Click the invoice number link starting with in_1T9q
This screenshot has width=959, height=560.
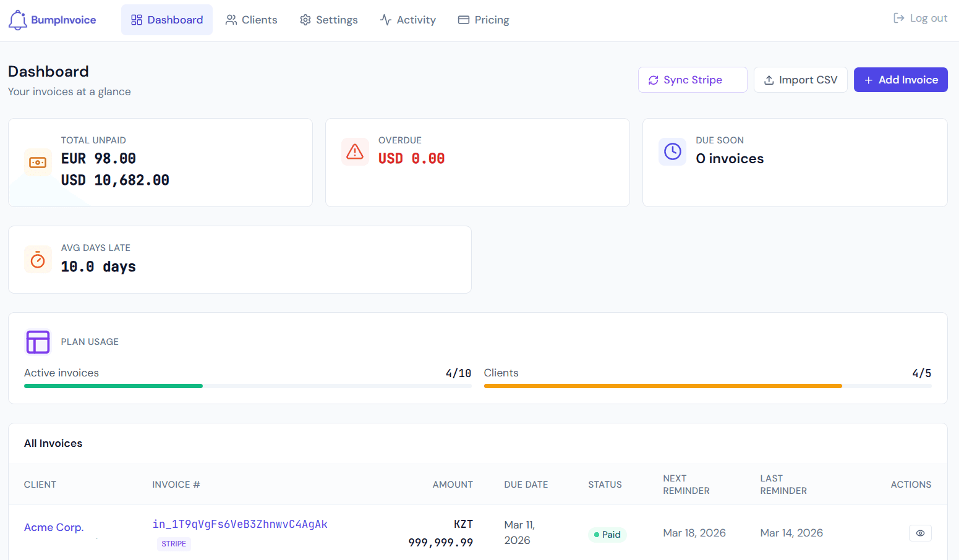point(240,524)
